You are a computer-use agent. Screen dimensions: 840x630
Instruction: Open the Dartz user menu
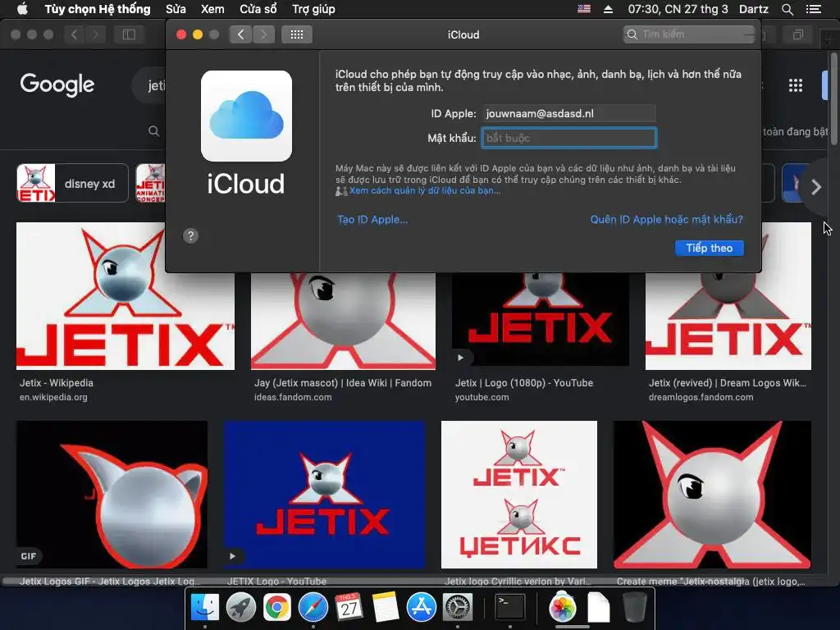coord(754,9)
